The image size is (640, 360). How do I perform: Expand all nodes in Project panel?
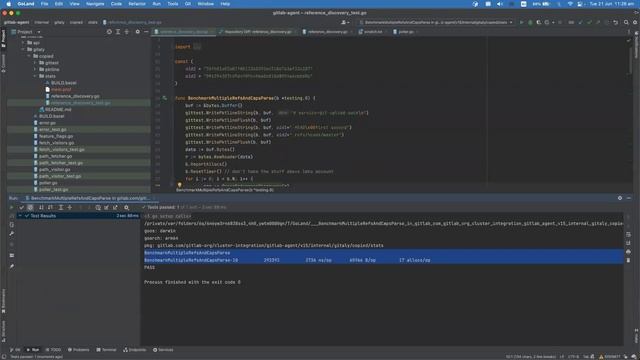coord(118,32)
